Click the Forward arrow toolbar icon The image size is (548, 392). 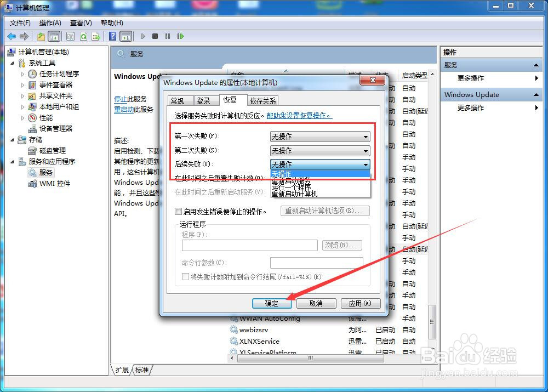coord(24,36)
